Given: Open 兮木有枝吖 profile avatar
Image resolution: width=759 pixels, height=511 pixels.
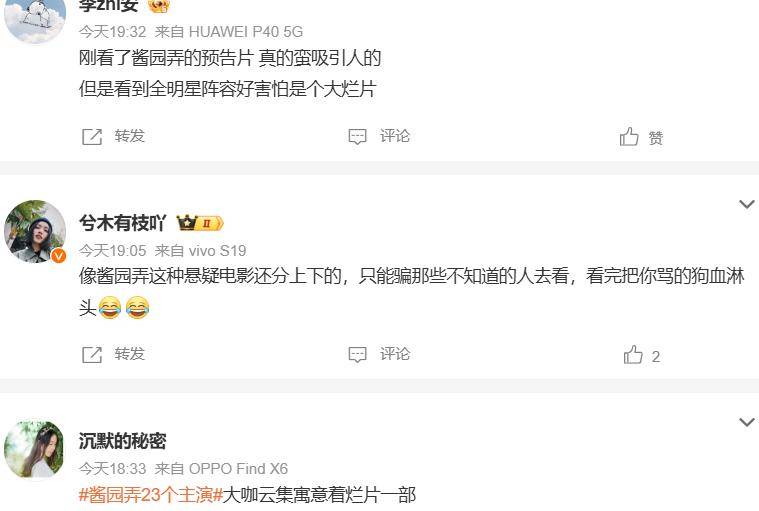Looking at the screenshot, I should click(35, 231).
